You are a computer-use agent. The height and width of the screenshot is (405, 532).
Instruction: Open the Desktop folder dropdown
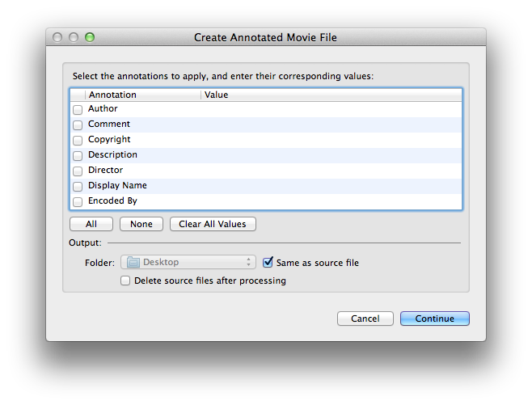(188, 262)
